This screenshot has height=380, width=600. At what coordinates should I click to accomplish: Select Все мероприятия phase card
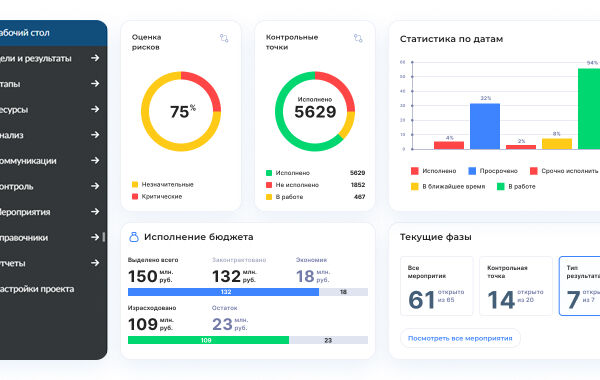click(437, 286)
